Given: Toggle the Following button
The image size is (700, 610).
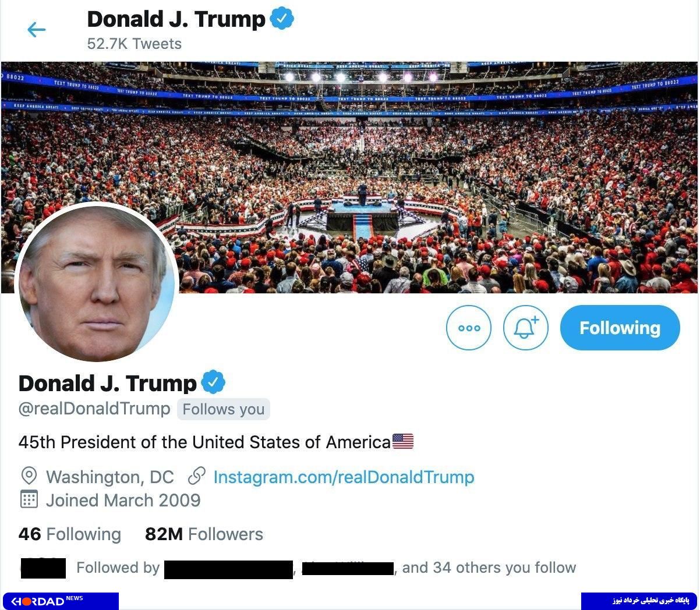Looking at the screenshot, I should pyautogui.click(x=620, y=328).
